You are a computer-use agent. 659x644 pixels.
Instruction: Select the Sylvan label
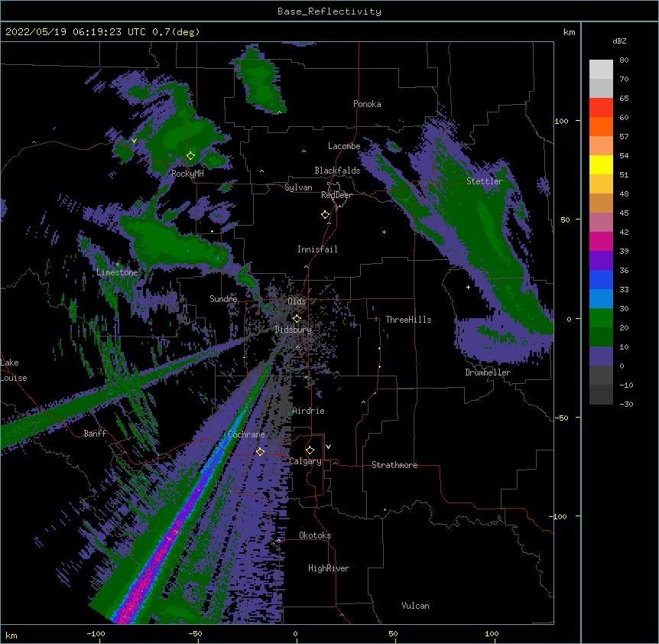pyautogui.click(x=298, y=187)
